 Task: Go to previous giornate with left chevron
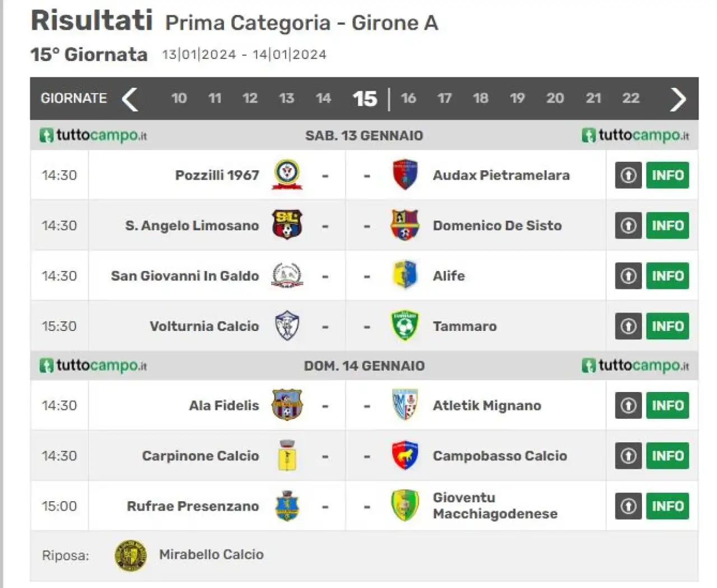[x=130, y=99]
